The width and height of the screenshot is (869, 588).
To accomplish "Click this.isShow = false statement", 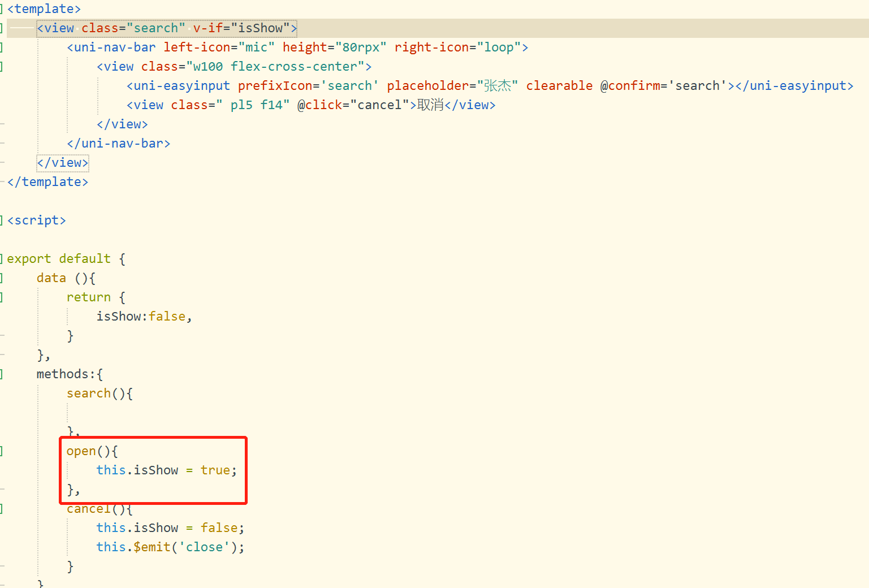I will pyautogui.click(x=170, y=528).
